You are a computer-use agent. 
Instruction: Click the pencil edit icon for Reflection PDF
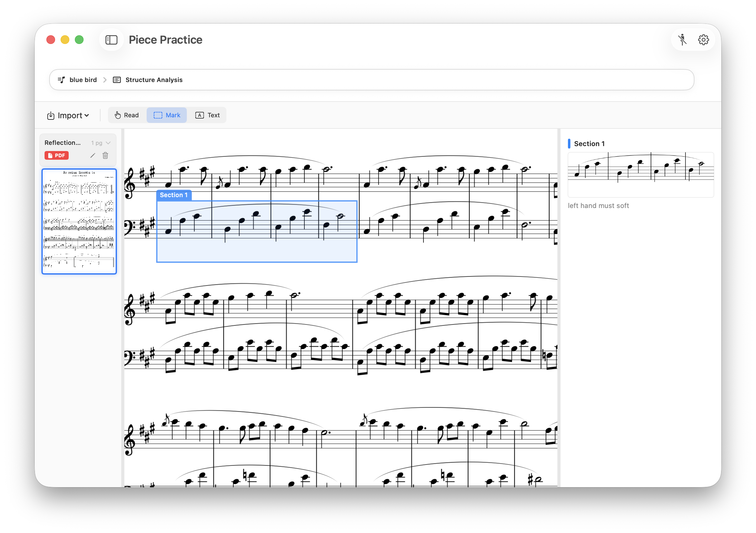pyautogui.click(x=92, y=155)
